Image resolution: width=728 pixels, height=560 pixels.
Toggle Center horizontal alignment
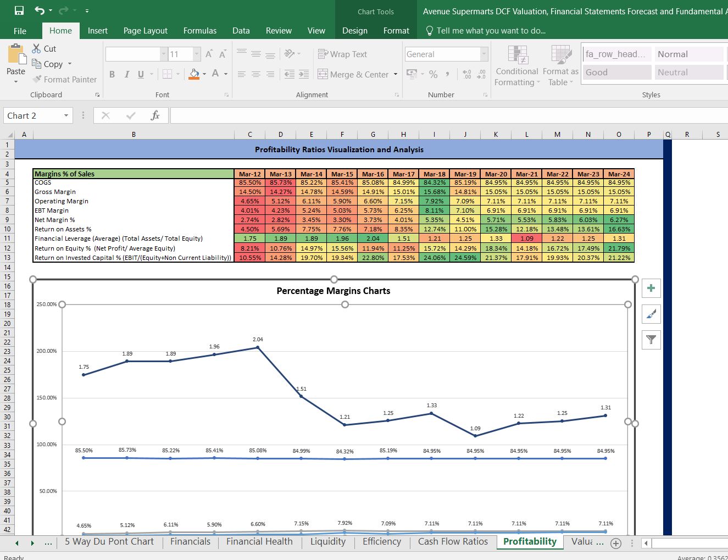click(256, 74)
